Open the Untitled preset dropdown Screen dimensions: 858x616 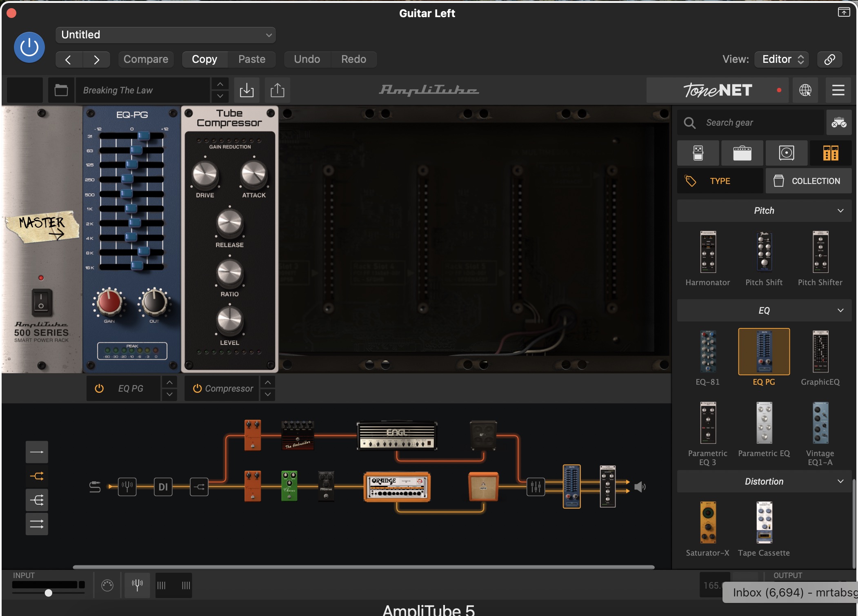tap(165, 35)
